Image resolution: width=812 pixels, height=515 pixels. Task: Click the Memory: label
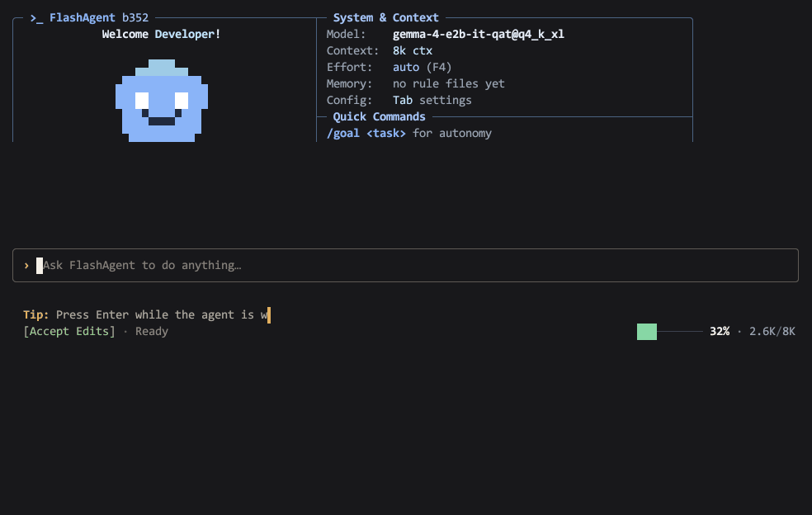coord(349,84)
